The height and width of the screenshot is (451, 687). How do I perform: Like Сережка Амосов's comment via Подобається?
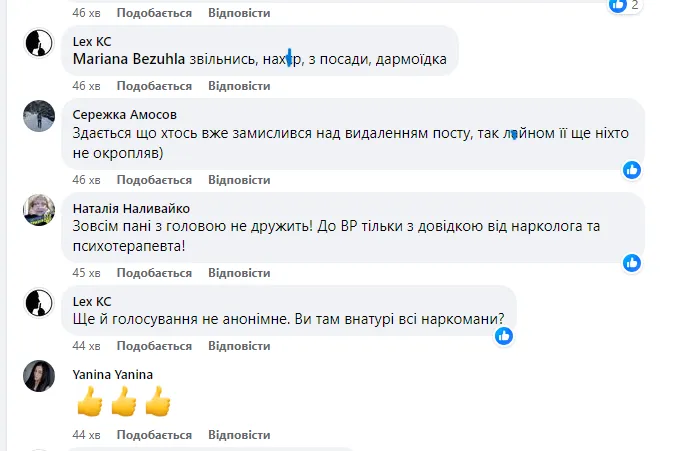coord(154,180)
